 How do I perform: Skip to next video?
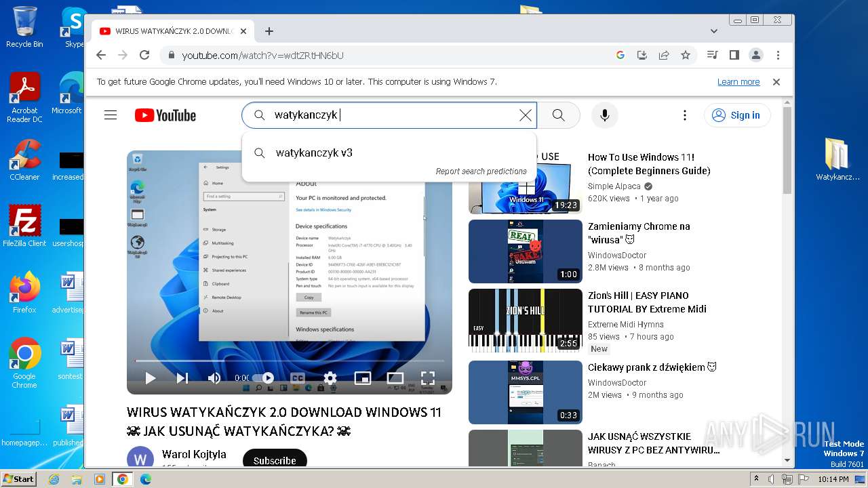click(182, 378)
